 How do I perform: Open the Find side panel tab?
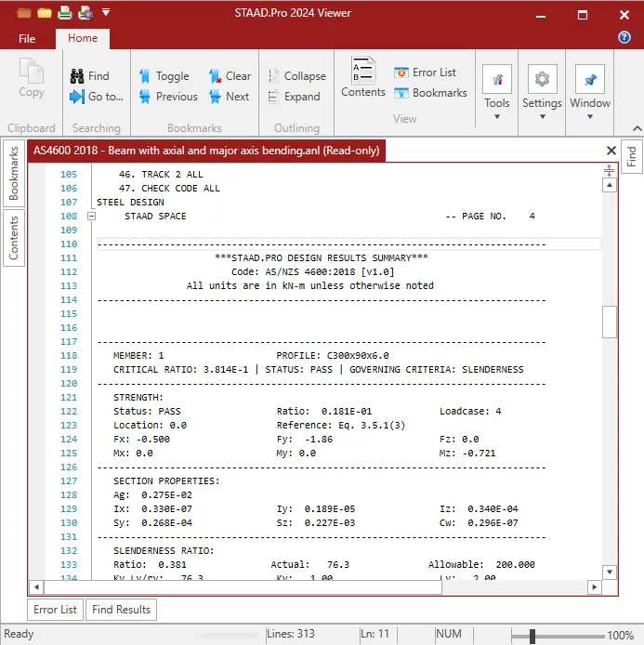tap(631, 157)
